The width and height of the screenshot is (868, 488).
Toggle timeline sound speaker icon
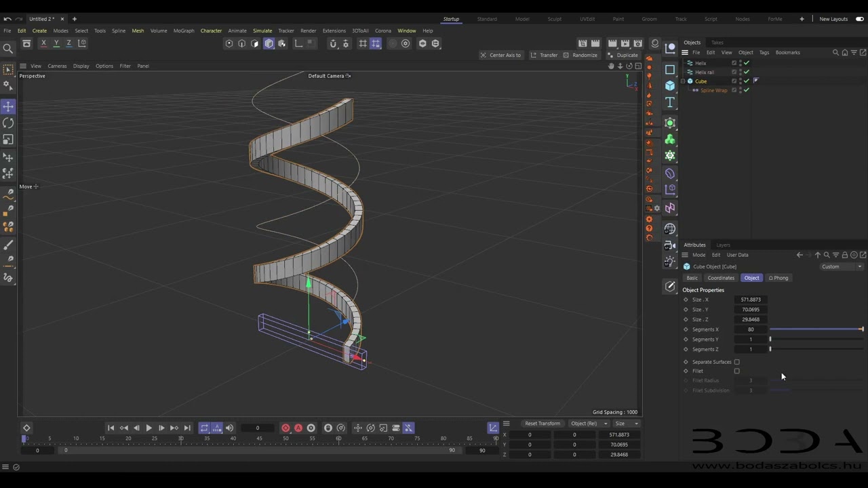pyautogui.click(x=229, y=428)
